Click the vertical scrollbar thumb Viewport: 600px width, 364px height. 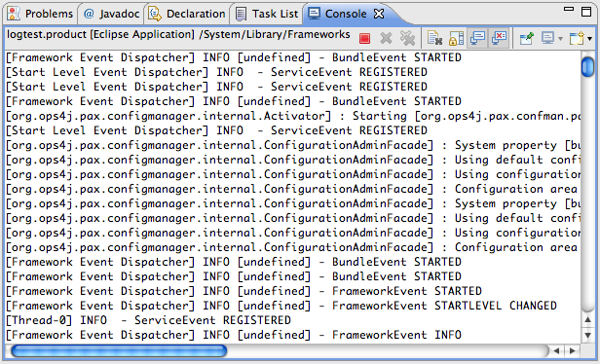[x=587, y=66]
